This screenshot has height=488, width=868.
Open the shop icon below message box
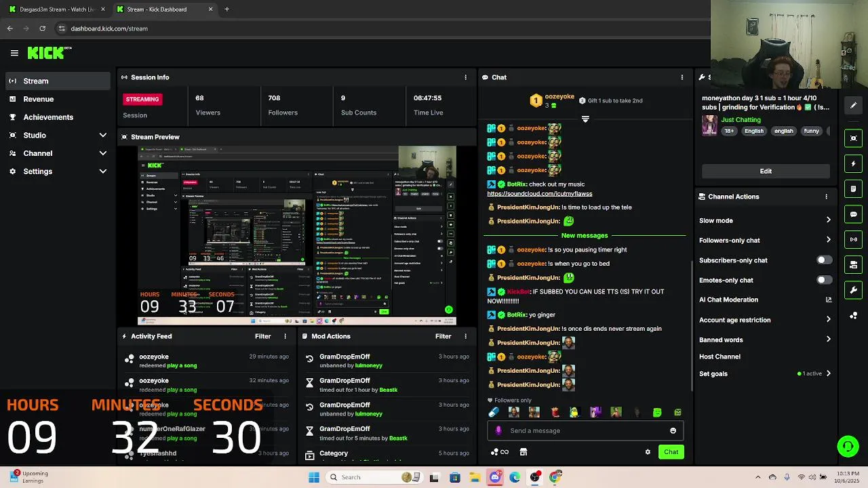click(524, 452)
